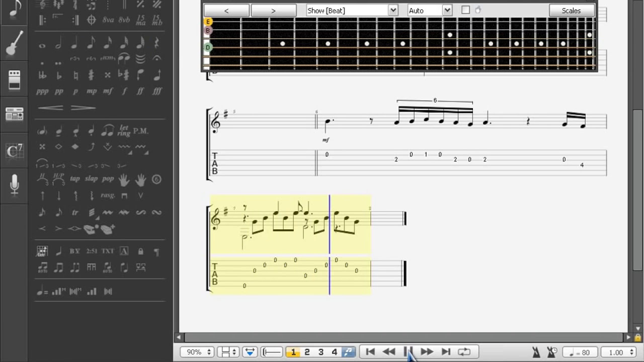Apply the triplet tuplet
Image resolution: width=644 pixels, height=362 pixels.
pos(75,59)
